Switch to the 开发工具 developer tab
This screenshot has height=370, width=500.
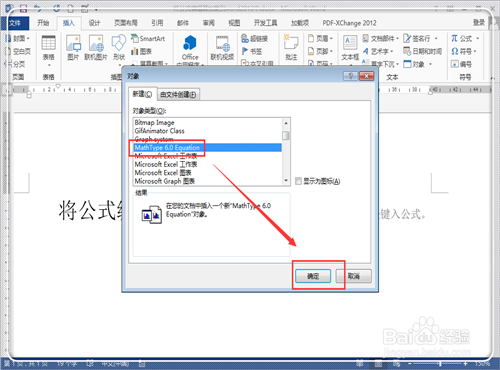pyautogui.click(x=266, y=23)
